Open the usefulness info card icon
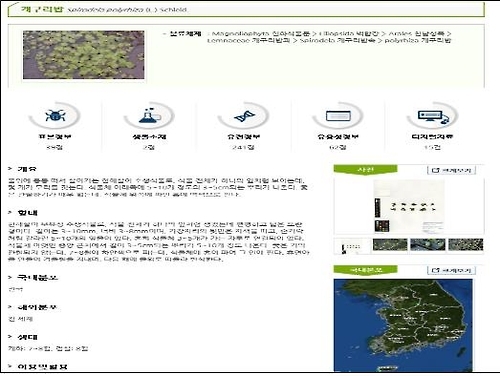 tap(338, 116)
